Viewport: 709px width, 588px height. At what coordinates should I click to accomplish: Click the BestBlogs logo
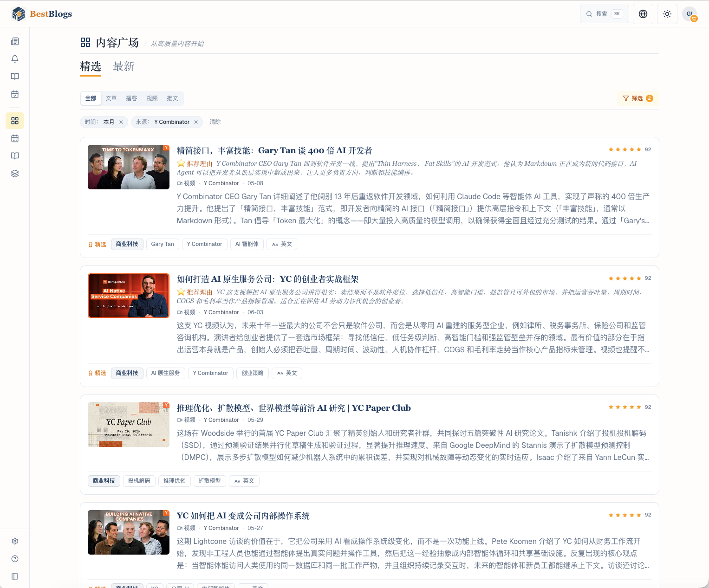point(42,14)
